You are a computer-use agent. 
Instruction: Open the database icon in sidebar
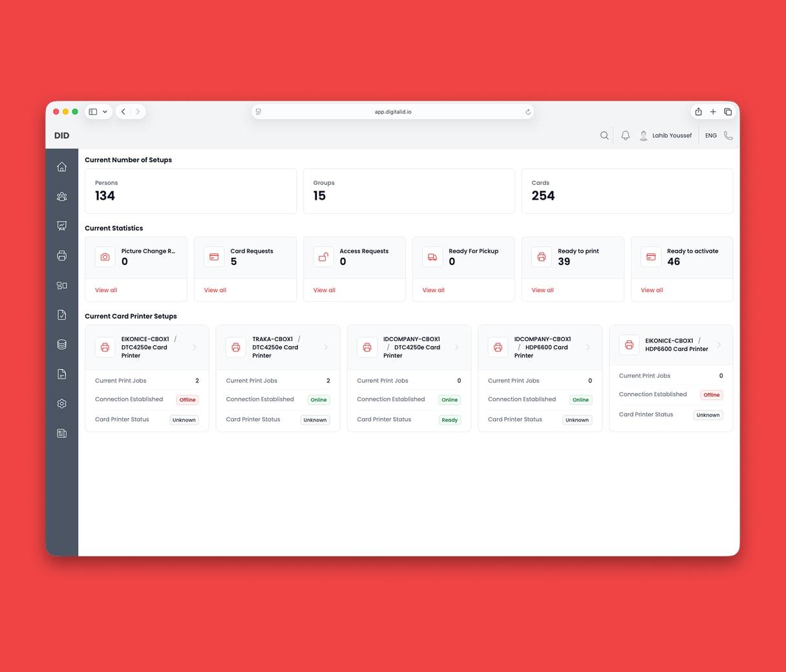[62, 344]
